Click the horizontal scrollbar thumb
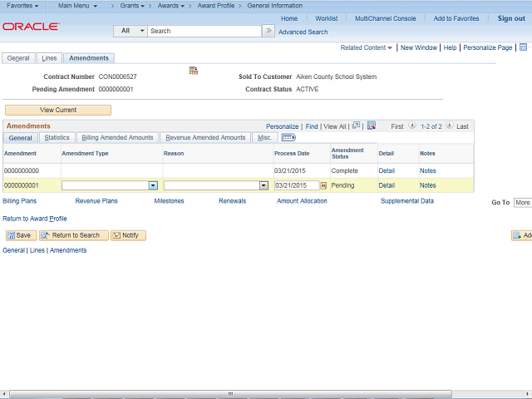 pos(231,394)
